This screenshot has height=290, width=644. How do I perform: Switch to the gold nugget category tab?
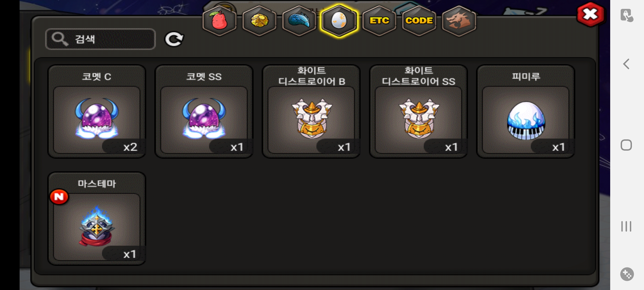(x=259, y=21)
